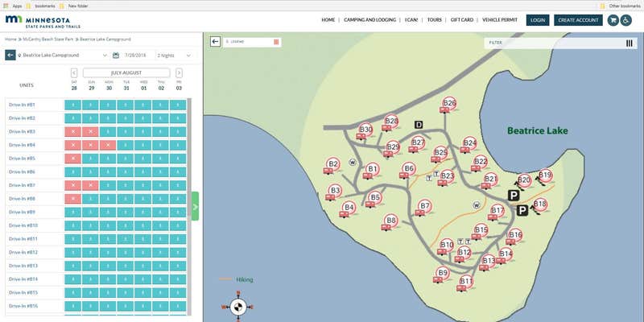Open Apps in bookmarks bar
Viewport: 644px width, 322px height.
pyautogui.click(x=13, y=6)
